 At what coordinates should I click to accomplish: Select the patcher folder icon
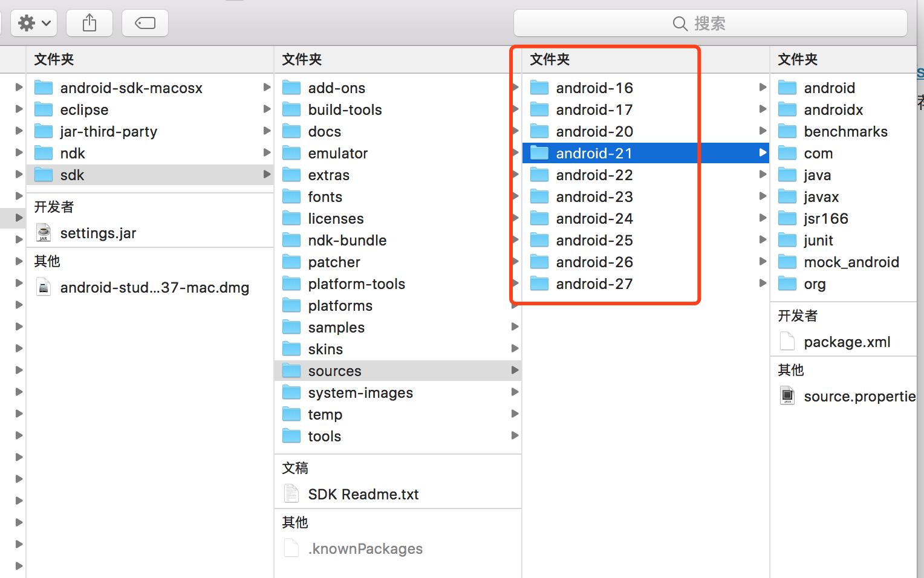pos(291,262)
